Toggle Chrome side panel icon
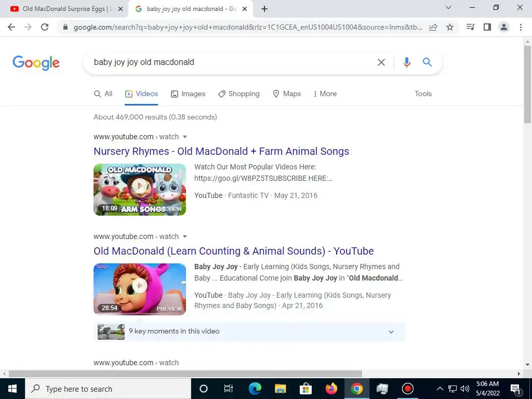This screenshot has width=532, height=399. tap(487, 27)
